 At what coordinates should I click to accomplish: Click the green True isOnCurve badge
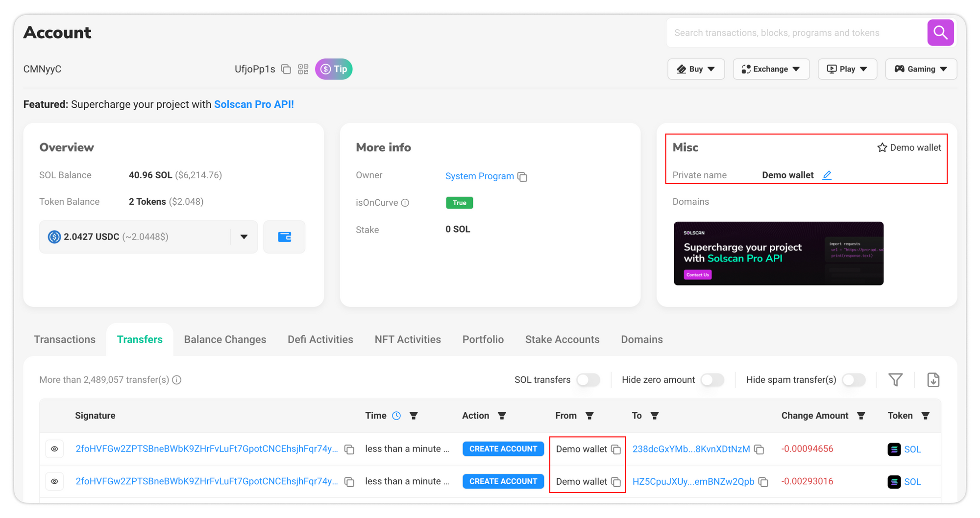[x=459, y=203]
